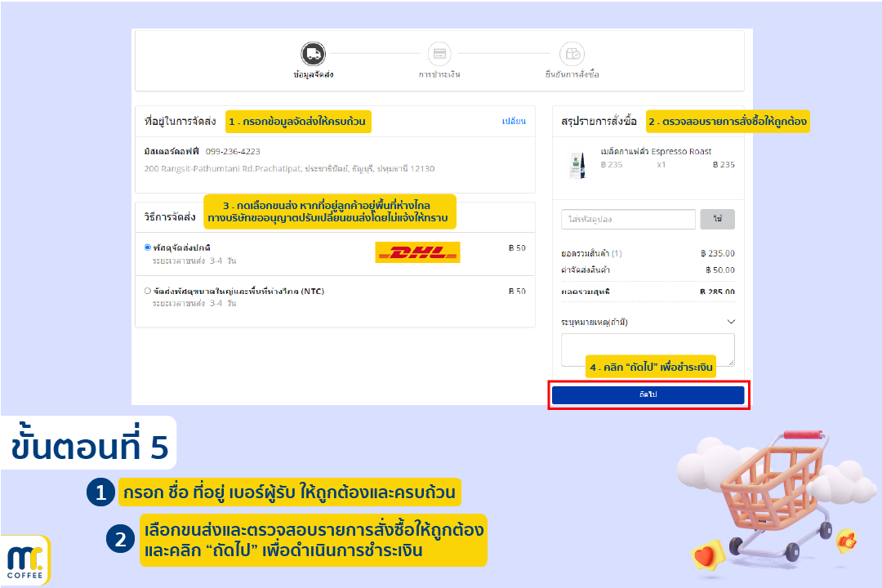
Task: Click the ข้อมูลจัดส่ง step label
Action: [x=313, y=74]
